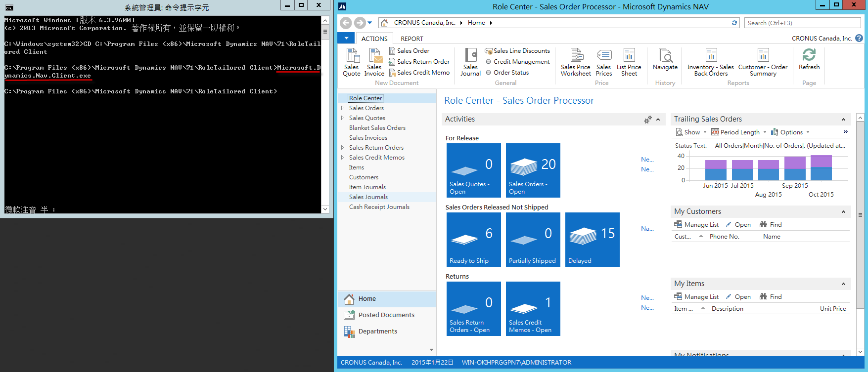Open Credit Management in General group

click(517, 61)
